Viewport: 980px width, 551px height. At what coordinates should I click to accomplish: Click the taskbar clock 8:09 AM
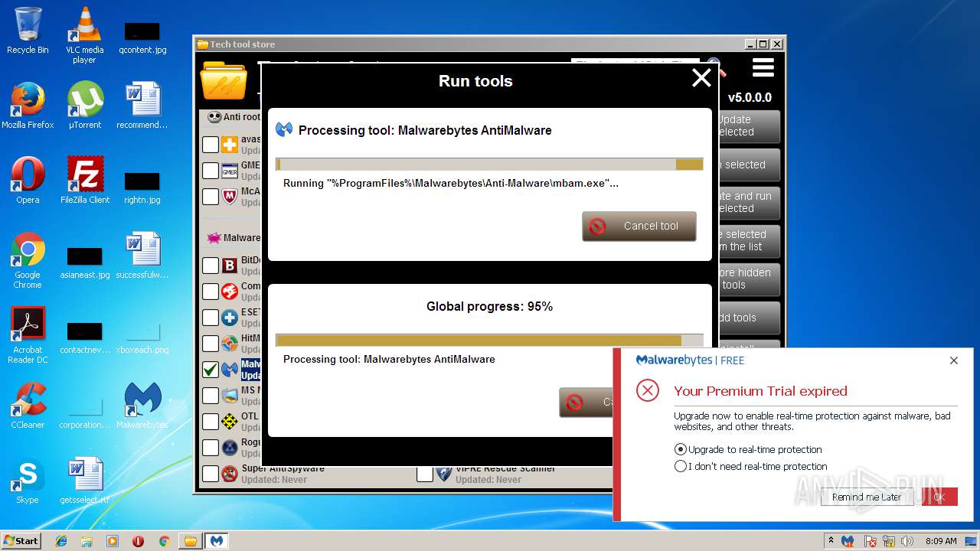941,541
